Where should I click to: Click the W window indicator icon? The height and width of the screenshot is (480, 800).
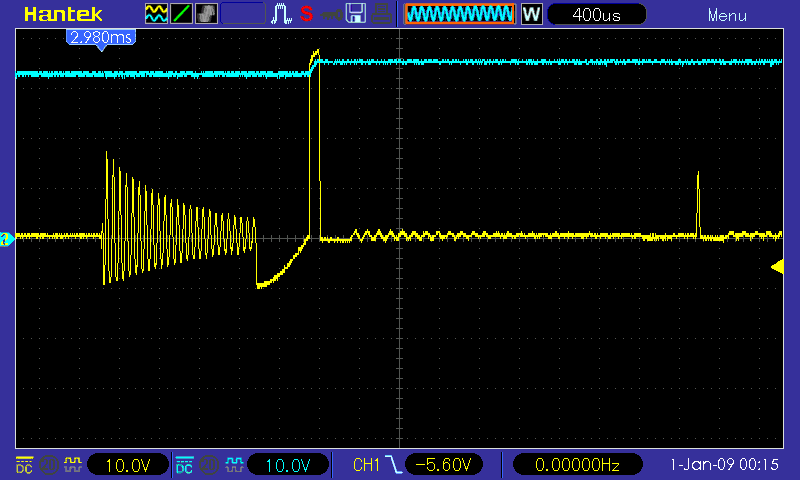point(531,14)
